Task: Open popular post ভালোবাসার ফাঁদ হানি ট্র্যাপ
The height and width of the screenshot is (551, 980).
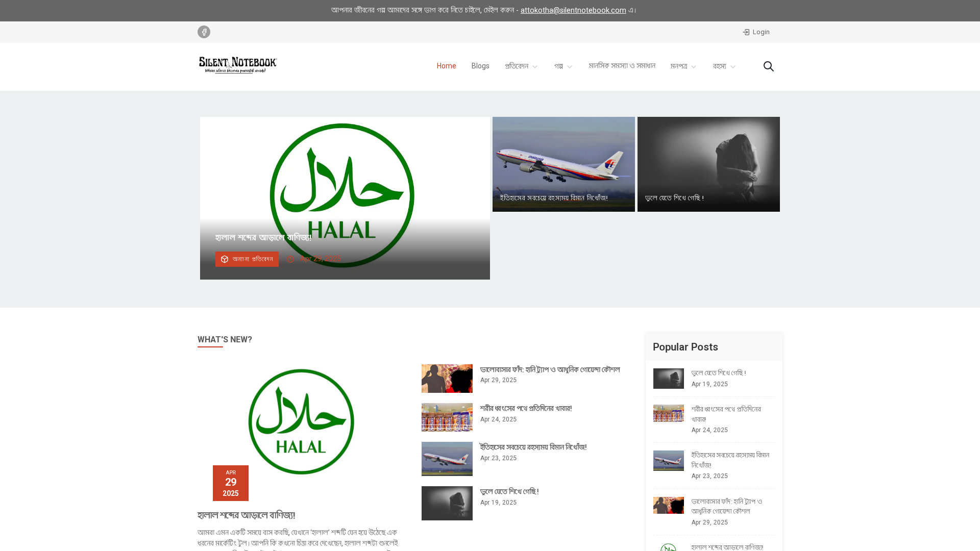Action: pyautogui.click(x=727, y=506)
